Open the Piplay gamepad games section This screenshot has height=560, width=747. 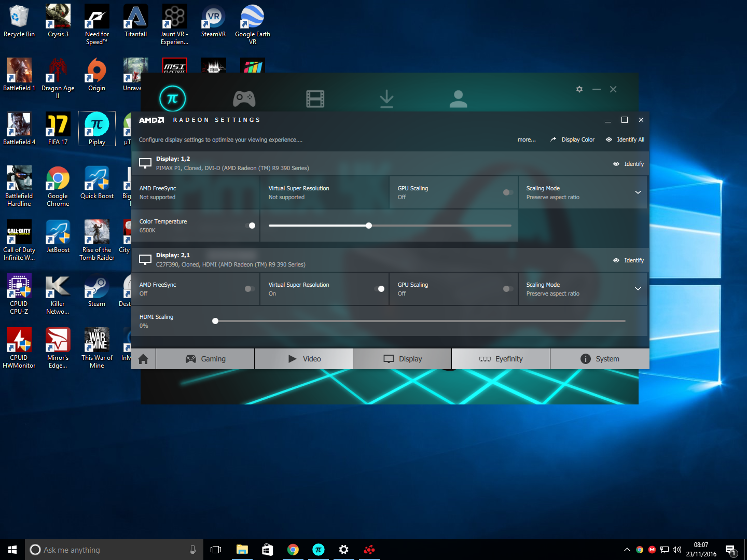tap(244, 98)
